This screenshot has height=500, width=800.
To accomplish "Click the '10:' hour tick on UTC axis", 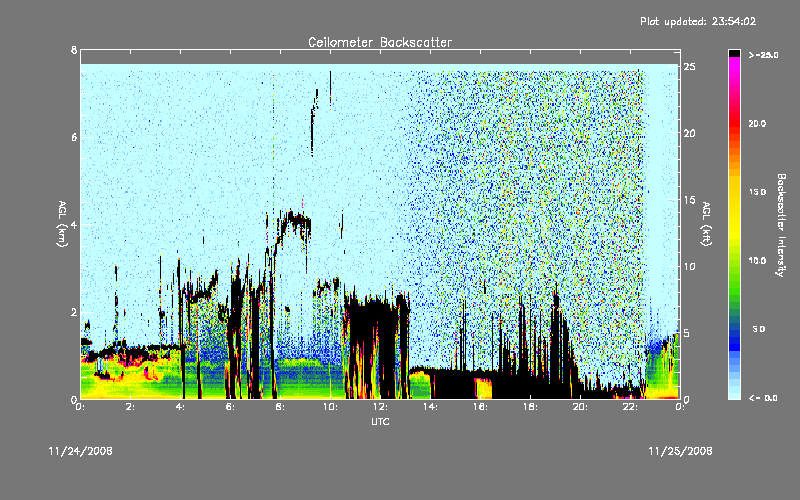I will click(331, 407).
